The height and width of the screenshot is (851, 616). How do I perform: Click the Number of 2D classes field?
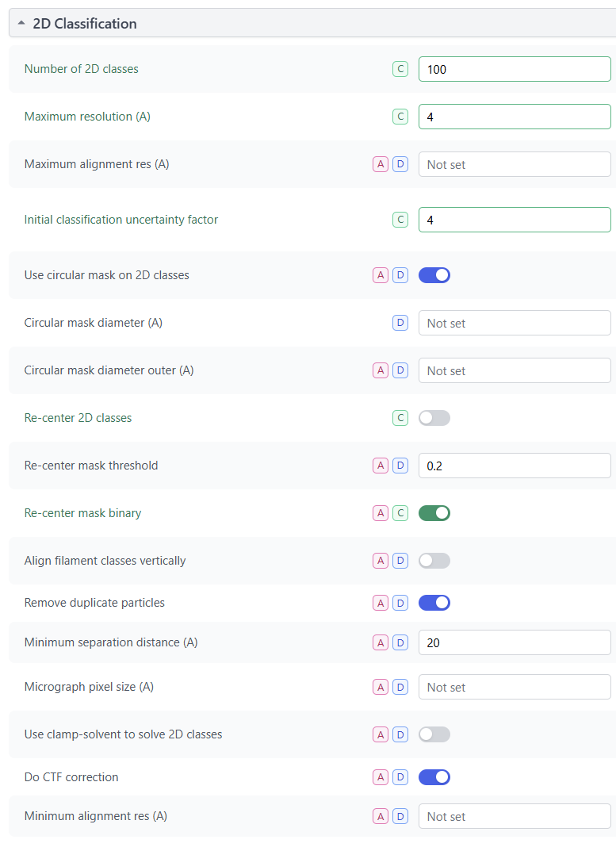(515, 69)
